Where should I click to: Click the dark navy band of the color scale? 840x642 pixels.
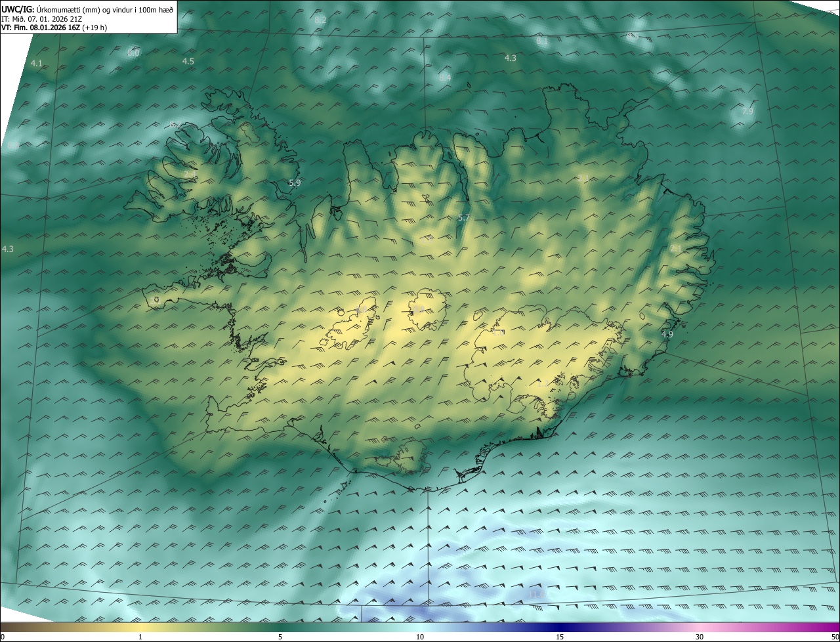pos(561,628)
